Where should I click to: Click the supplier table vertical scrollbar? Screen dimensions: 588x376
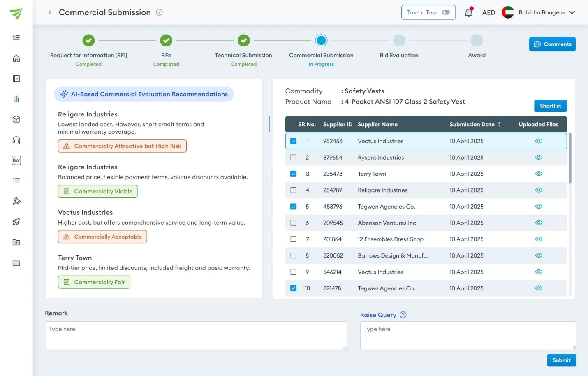[x=570, y=158]
